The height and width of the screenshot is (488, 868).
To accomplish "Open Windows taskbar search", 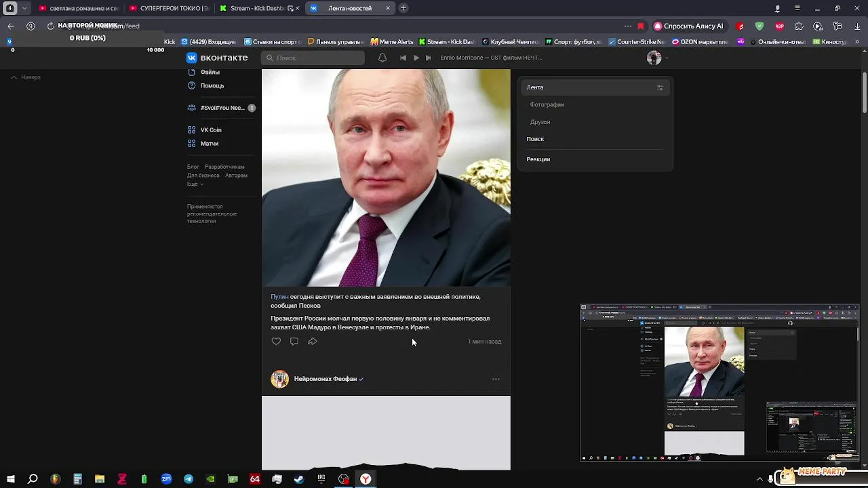I will [33, 479].
